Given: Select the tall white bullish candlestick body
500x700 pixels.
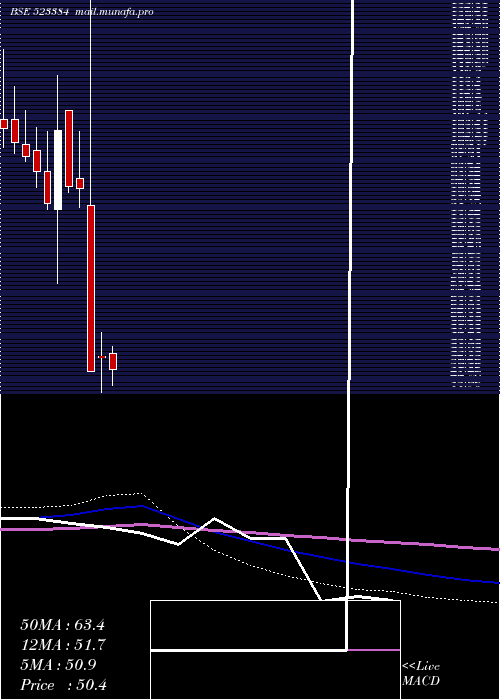Looking at the screenshot, I should coord(58,170).
